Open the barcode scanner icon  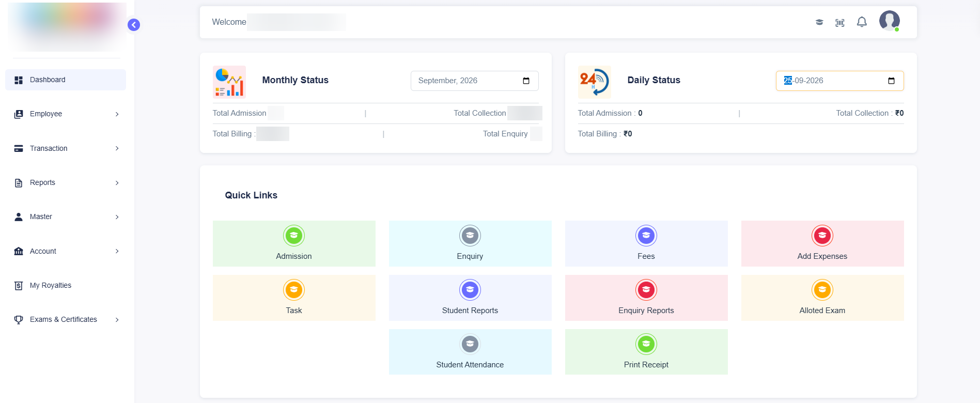pyautogui.click(x=840, y=22)
